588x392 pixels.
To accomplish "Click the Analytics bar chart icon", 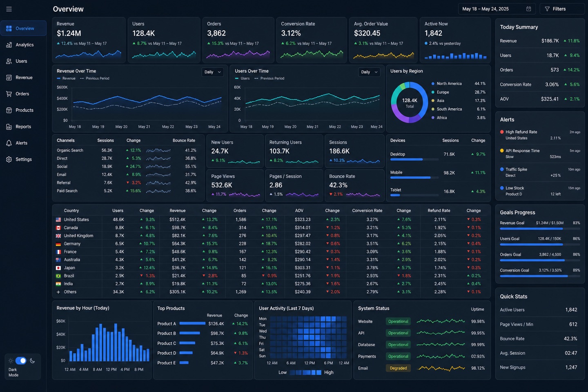I will point(9,45).
